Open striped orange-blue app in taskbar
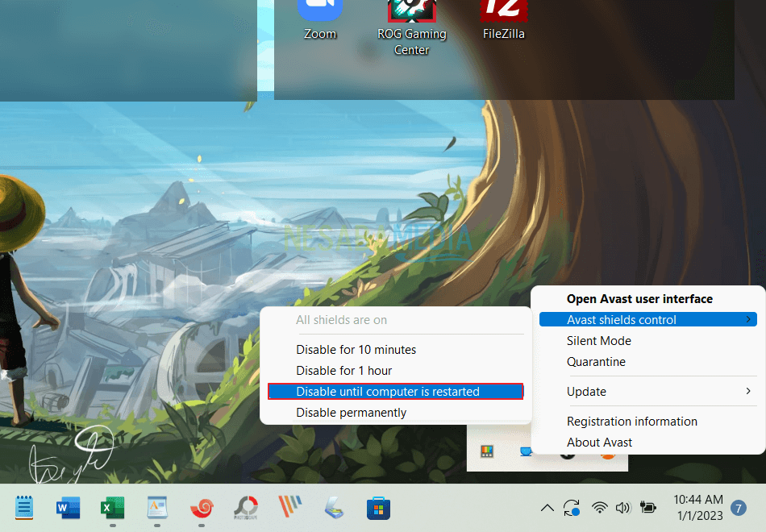Viewport: 766px width, 532px height. [x=290, y=508]
